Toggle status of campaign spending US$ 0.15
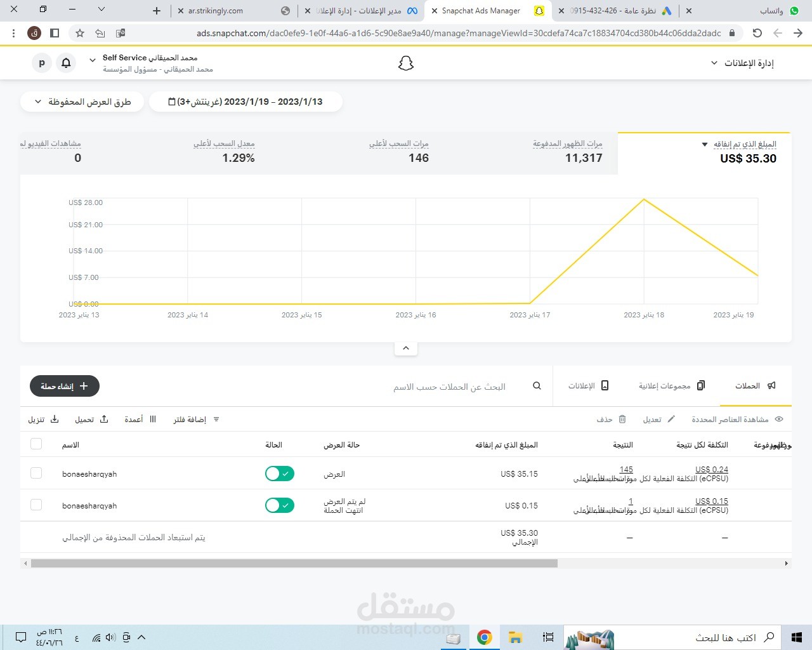 point(280,505)
